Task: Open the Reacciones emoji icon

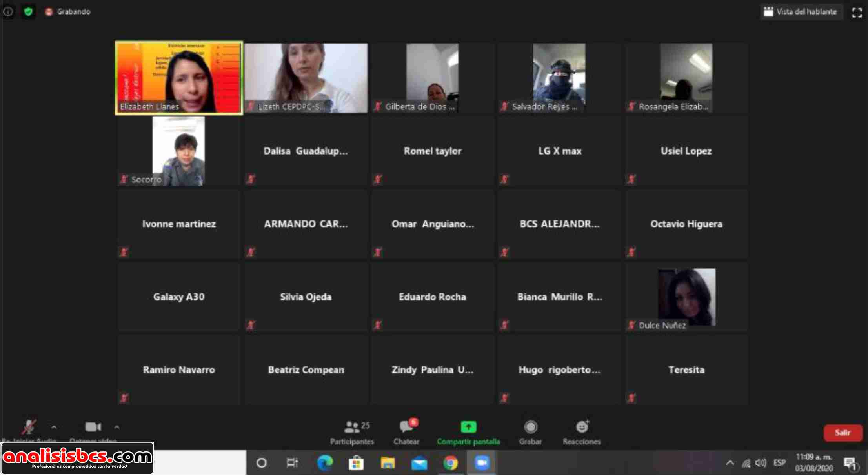Action: (x=582, y=427)
